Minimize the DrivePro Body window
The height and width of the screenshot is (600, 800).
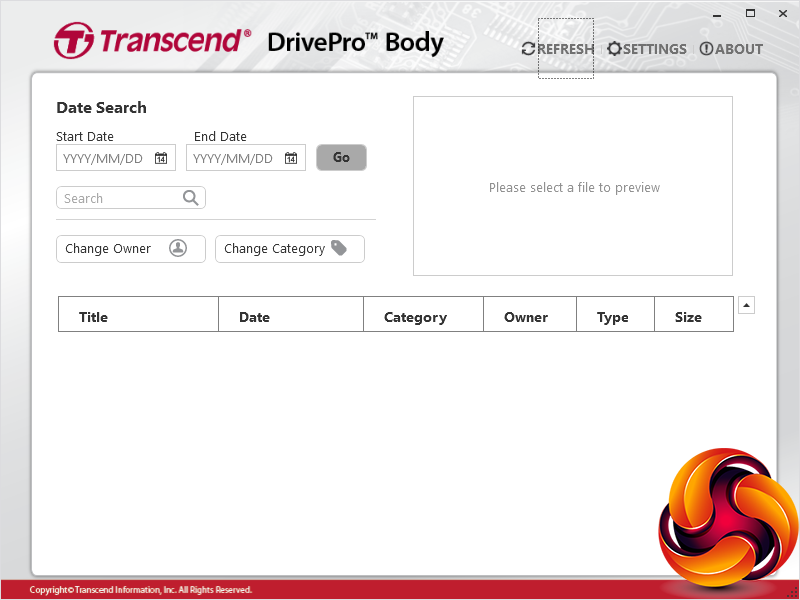(717, 15)
